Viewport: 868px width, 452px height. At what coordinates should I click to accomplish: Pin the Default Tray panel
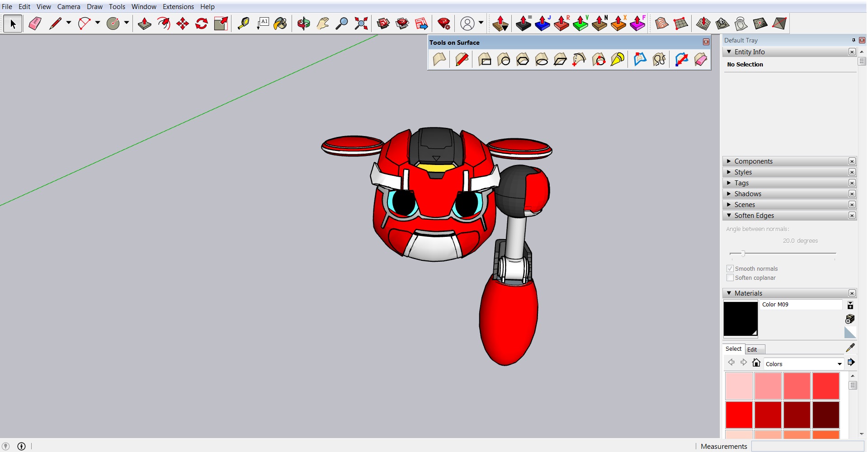[x=854, y=40]
